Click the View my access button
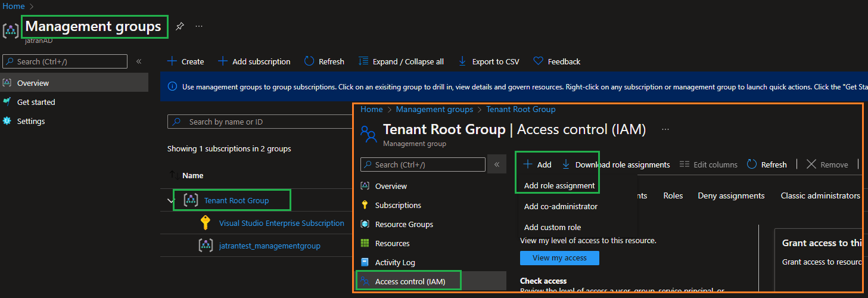The height and width of the screenshot is (298, 868). point(559,258)
